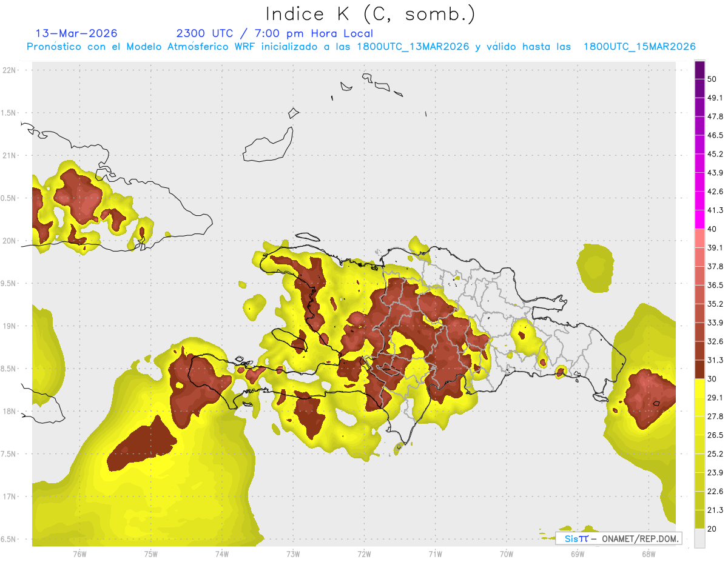Image resolution: width=728 pixels, height=562 pixels.
Task: Click the colorbar value "20"
Action: (x=712, y=529)
